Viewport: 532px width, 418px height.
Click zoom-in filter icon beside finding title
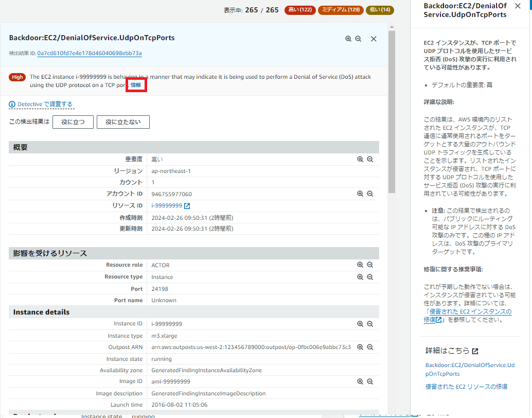(x=348, y=39)
